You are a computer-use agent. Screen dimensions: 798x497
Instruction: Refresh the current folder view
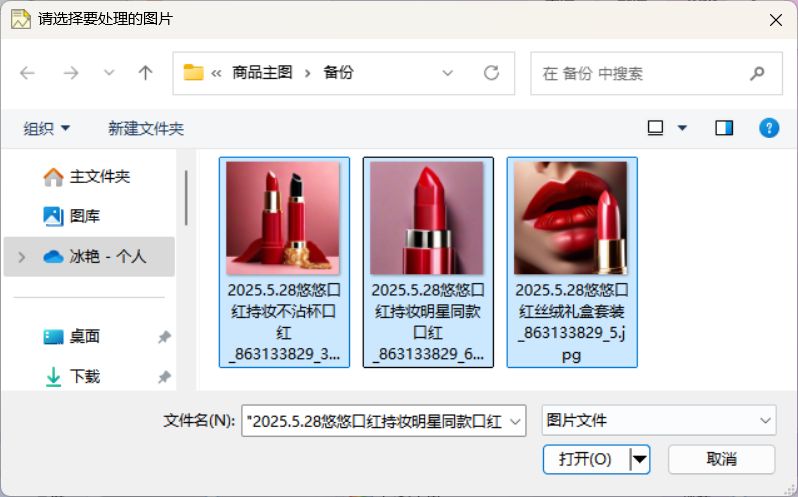[x=491, y=73]
